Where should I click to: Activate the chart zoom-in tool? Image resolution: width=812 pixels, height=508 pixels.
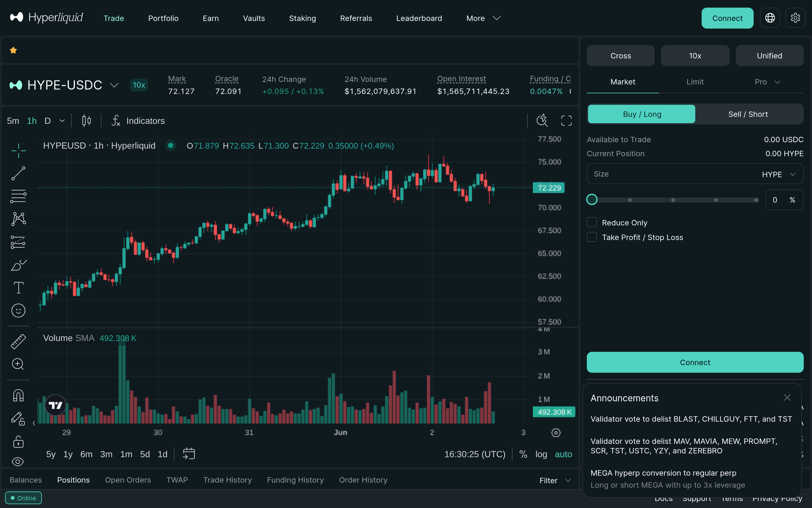point(18,364)
